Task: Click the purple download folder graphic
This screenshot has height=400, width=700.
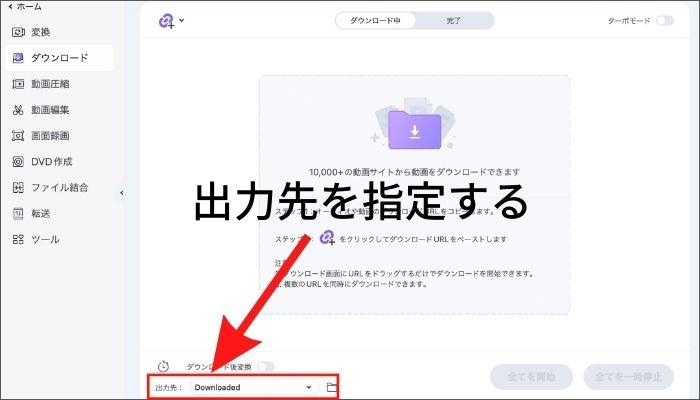Action: point(414,129)
